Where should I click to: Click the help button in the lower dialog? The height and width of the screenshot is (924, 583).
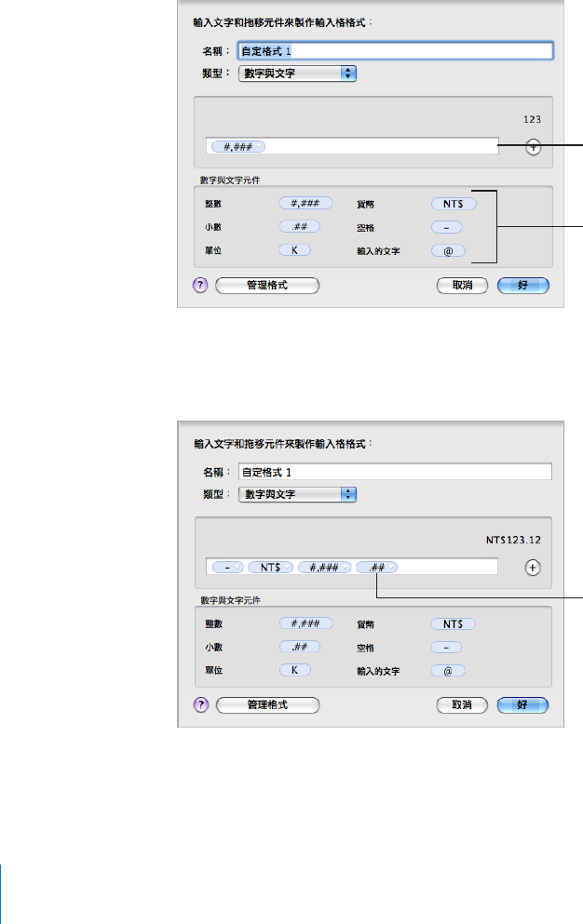[x=199, y=704]
